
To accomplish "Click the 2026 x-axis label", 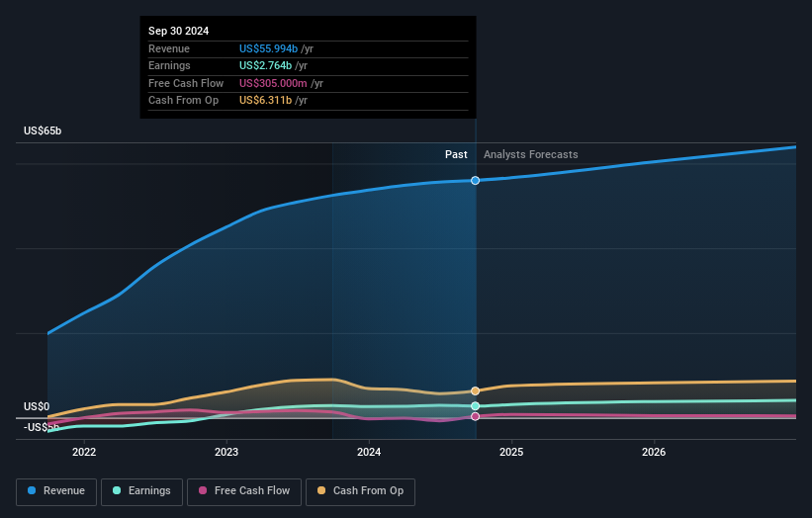I will (654, 452).
